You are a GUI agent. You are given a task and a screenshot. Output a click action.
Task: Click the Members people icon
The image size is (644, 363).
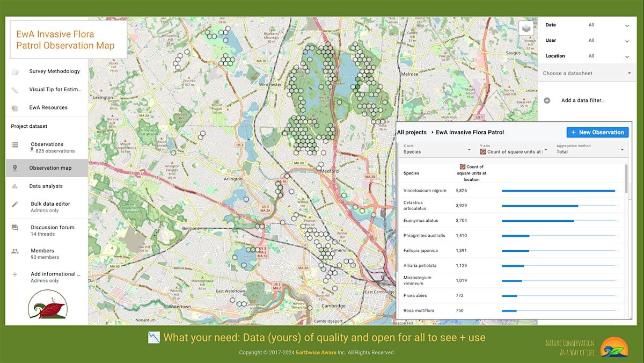click(x=15, y=251)
